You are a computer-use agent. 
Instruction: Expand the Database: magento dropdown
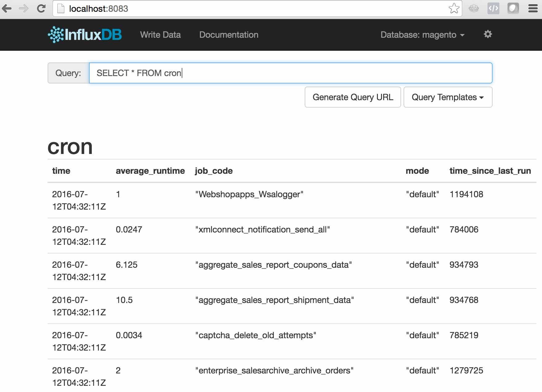pyautogui.click(x=422, y=35)
